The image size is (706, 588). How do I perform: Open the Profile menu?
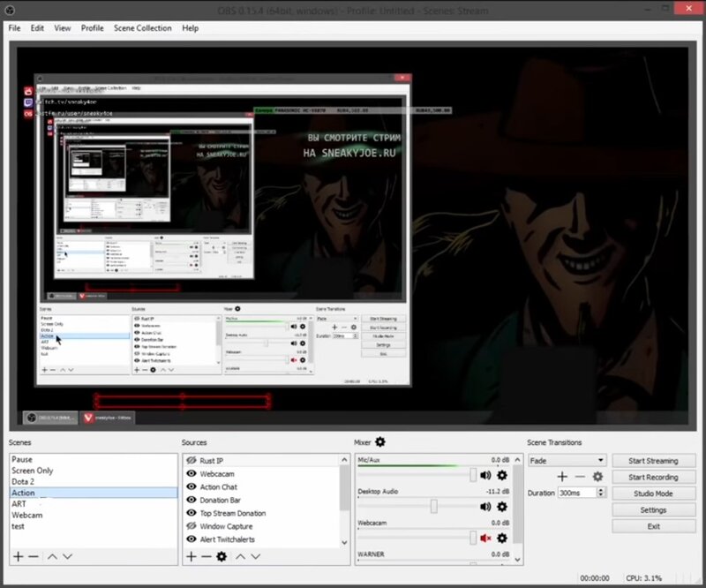tap(93, 28)
